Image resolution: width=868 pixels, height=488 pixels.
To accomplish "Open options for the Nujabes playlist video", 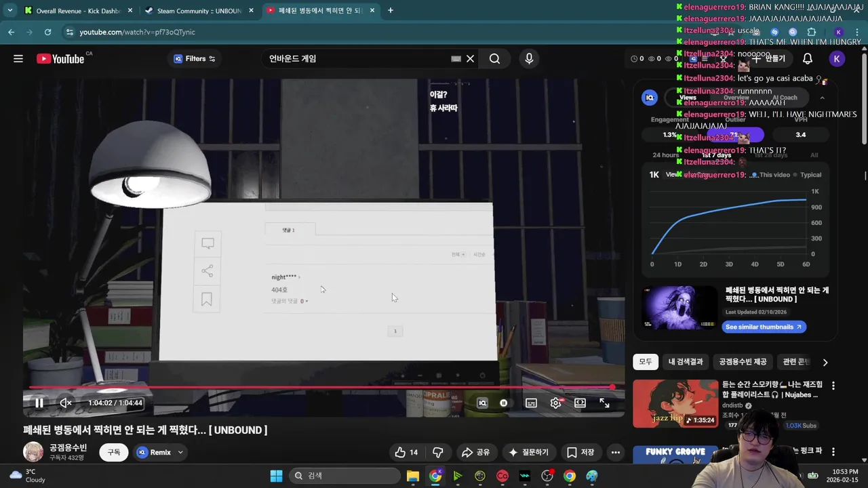I will pyautogui.click(x=833, y=386).
